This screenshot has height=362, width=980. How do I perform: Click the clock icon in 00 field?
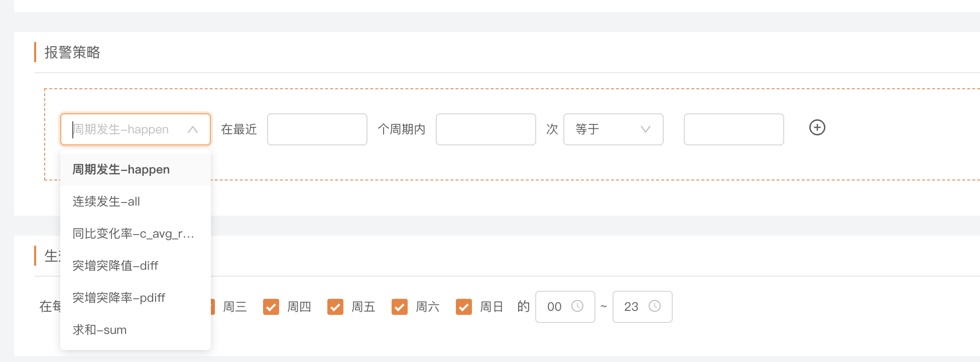[577, 306]
